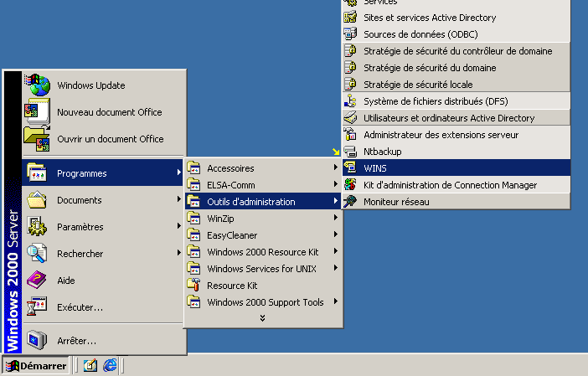Click the Programmes folder icon
This screenshot has height=376, width=588.
tap(37, 173)
